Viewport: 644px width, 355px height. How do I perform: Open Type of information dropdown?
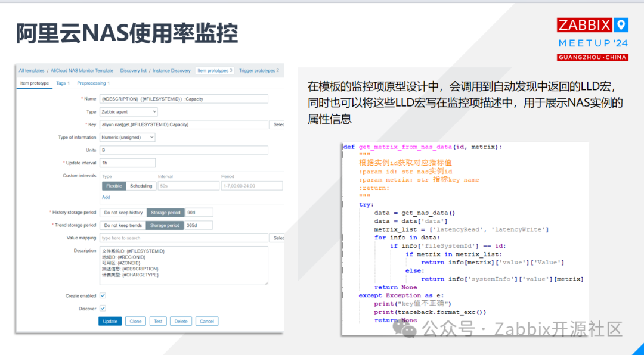[x=128, y=138]
